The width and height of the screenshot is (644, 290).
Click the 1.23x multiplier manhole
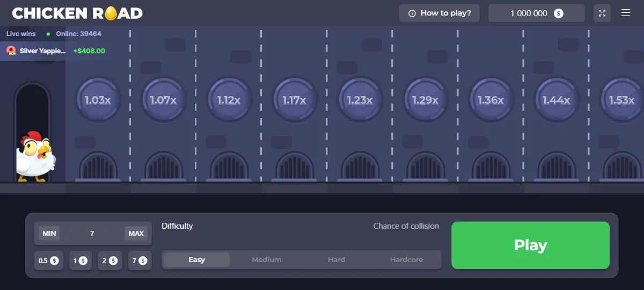tap(360, 100)
